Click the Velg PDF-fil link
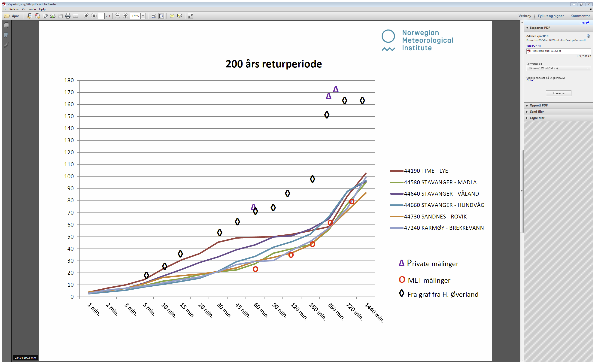595x364 pixels. click(533, 46)
